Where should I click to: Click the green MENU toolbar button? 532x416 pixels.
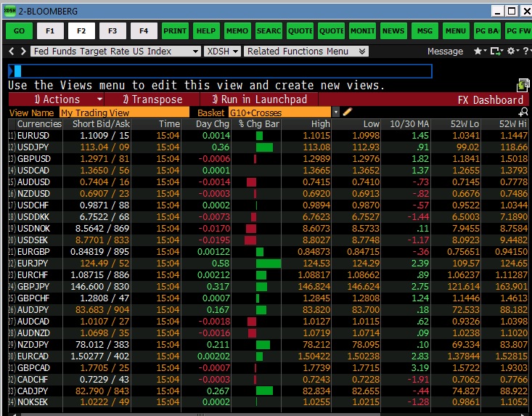[x=456, y=31]
